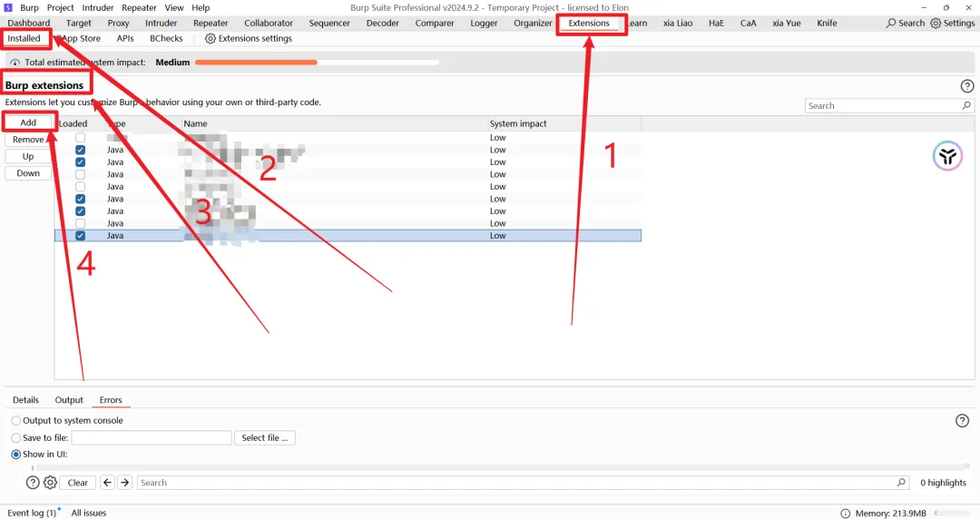Open the Event log (1) panel
Image resolution: width=980 pixels, height=519 pixels.
[x=31, y=514]
